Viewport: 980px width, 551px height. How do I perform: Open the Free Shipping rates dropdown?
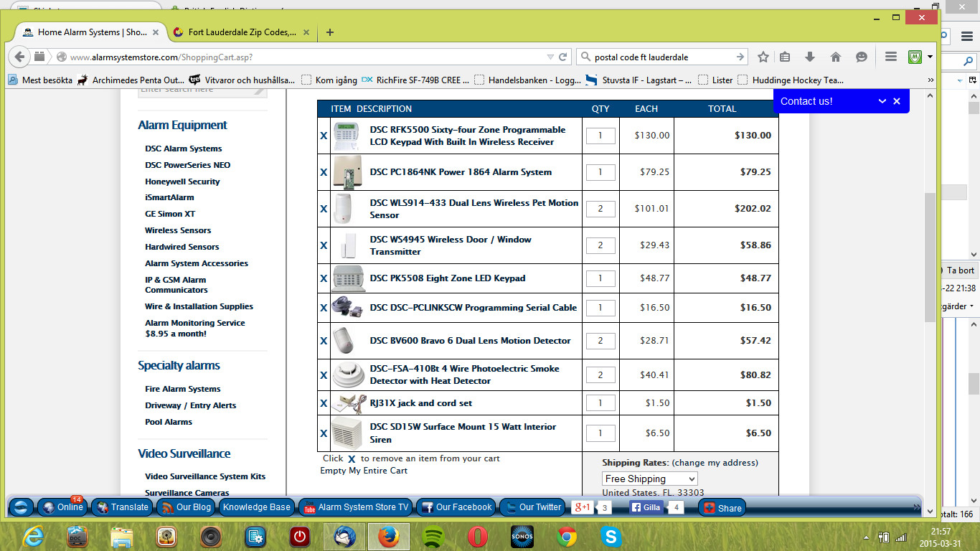(649, 479)
